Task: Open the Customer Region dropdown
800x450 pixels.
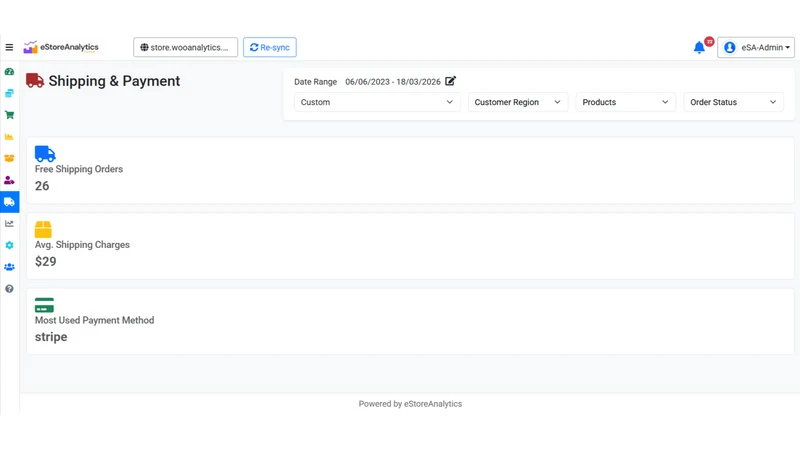Action: tap(518, 102)
